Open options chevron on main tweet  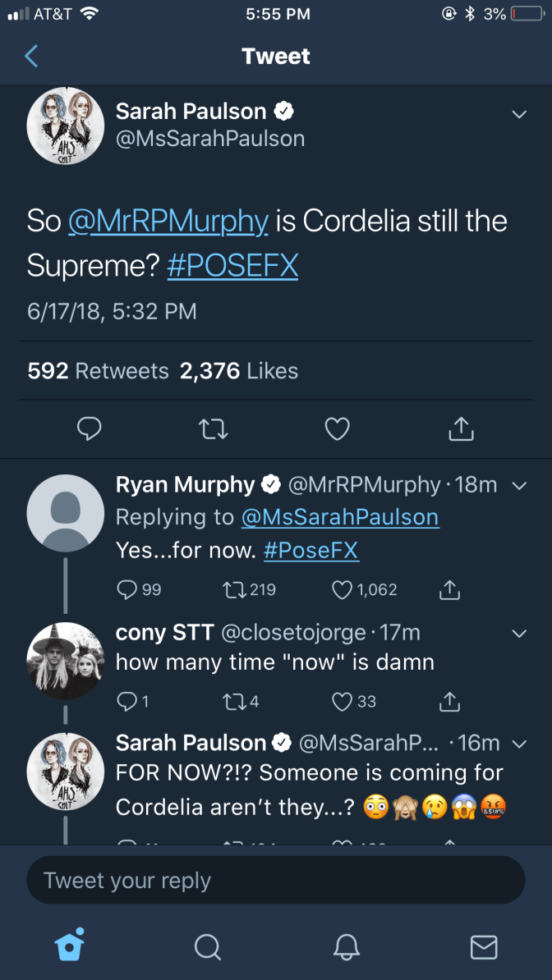(518, 115)
